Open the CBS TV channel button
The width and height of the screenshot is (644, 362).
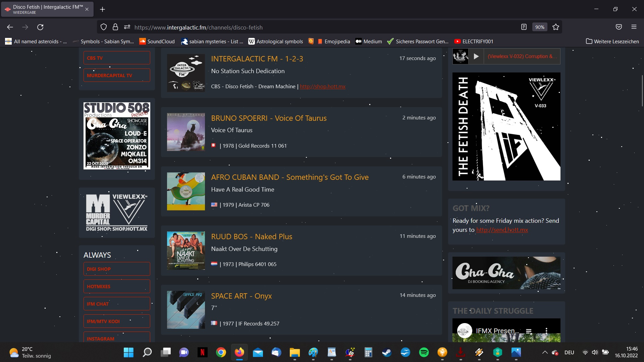coord(116,58)
